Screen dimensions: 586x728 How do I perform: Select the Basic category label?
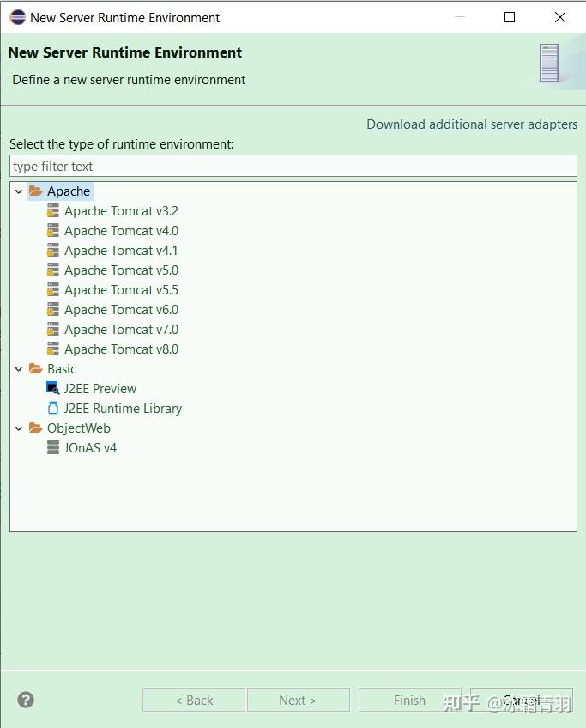(x=62, y=368)
